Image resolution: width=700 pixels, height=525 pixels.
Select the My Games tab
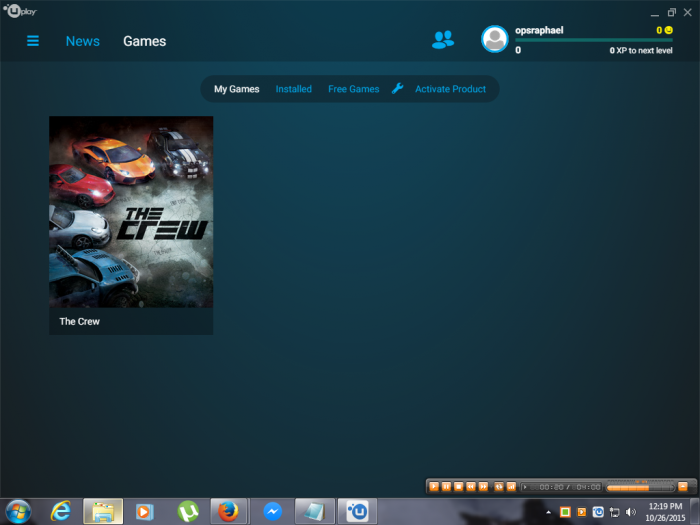[x=237, y=89]
